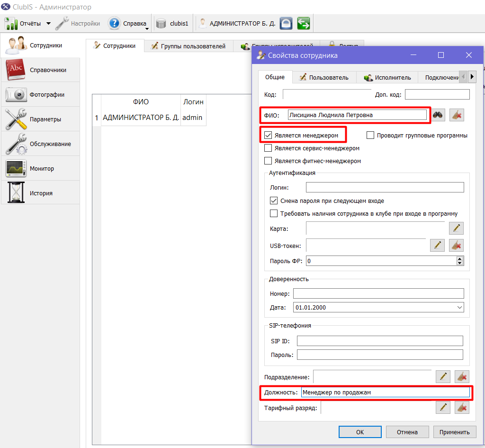485x448 pixels.
Task: Click the lock session icon in toolbar
Action: point(286,23)
